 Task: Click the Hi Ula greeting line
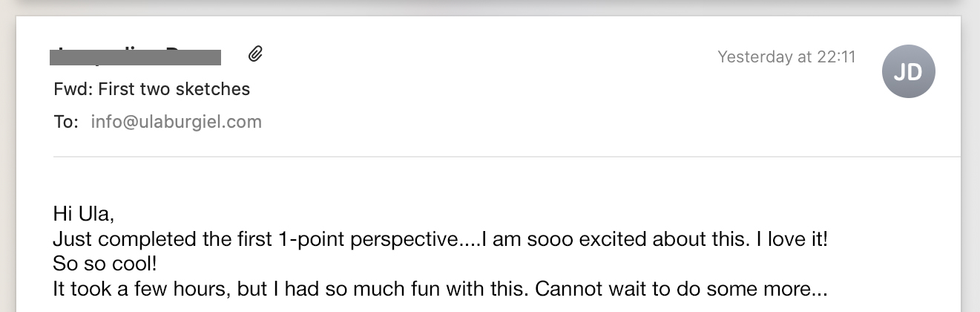point(84,215)
